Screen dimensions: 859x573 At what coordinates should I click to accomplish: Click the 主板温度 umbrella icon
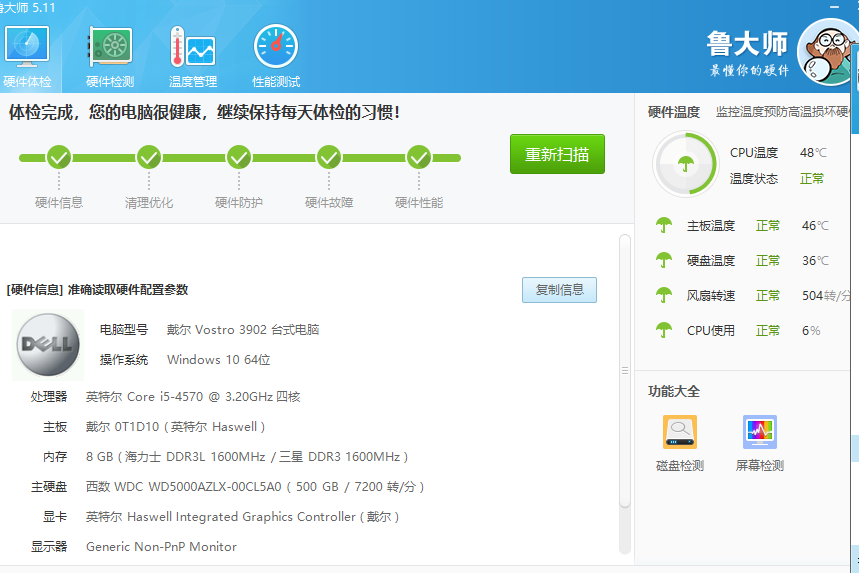click(663, 225)
